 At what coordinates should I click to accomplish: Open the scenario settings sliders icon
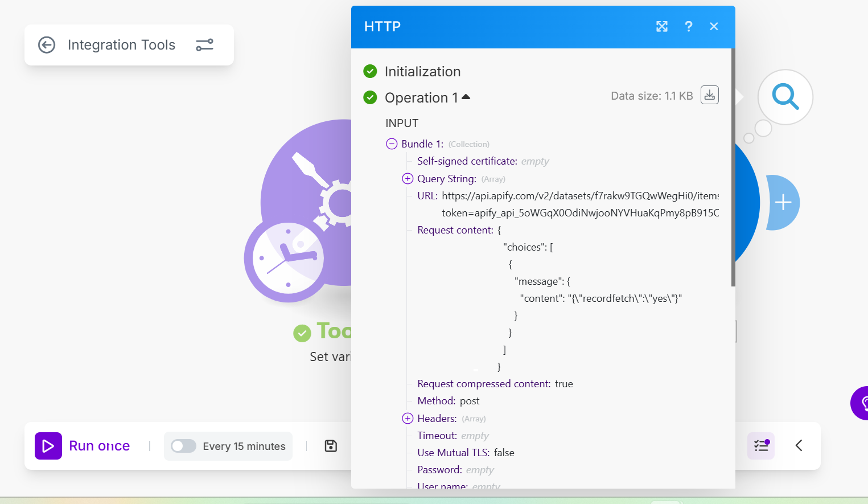pos(204,45)
